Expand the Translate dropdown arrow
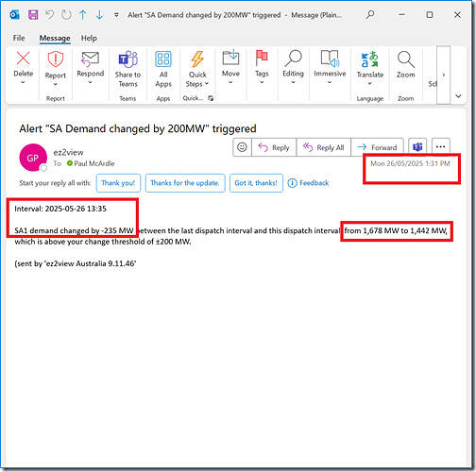 370,84
